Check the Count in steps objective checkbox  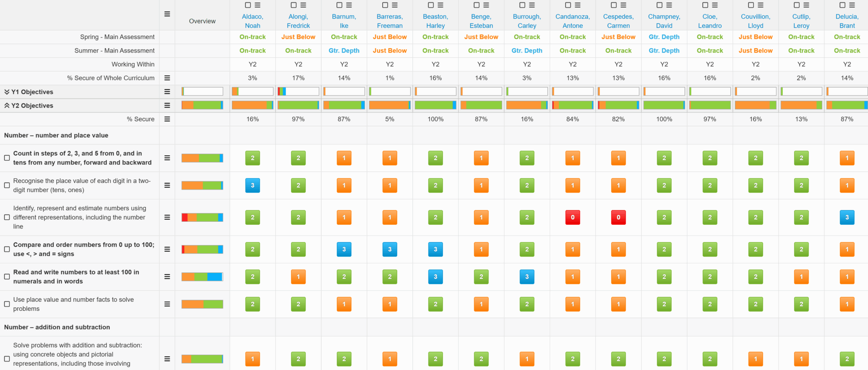click(x=7, y=158)
